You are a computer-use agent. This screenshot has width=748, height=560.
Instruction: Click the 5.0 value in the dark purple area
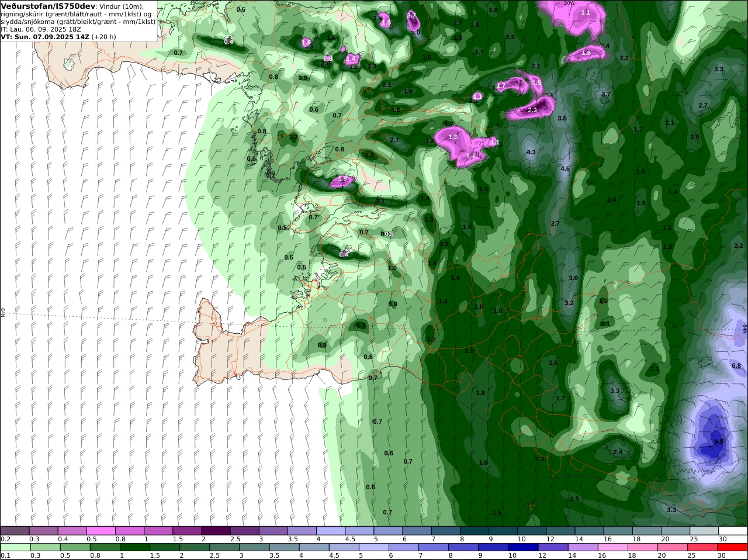[415, 32]
